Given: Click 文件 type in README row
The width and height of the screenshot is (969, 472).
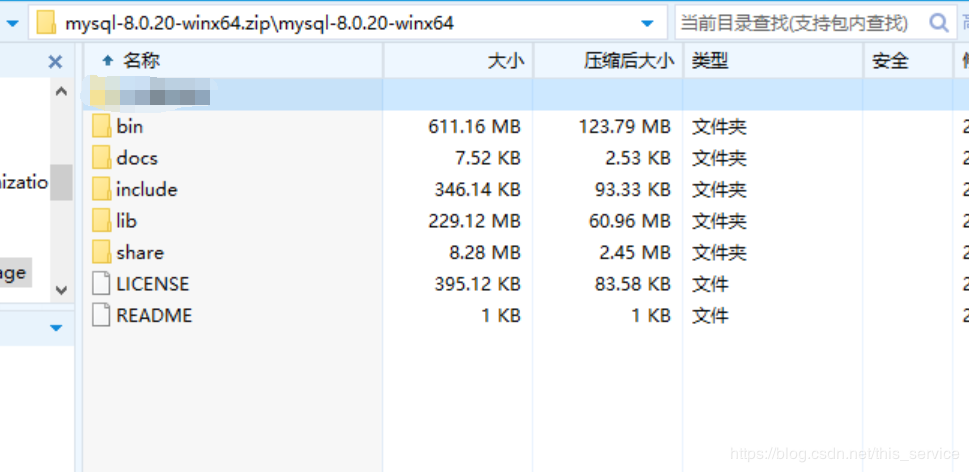Looking at the screenshot, I should 710,316.
